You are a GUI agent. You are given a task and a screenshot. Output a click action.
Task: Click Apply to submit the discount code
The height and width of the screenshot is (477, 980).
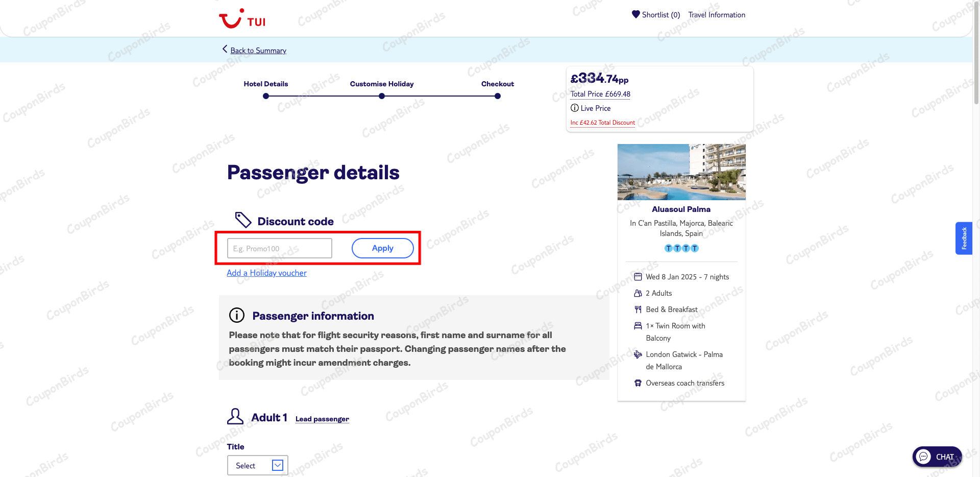coord(382,248)
